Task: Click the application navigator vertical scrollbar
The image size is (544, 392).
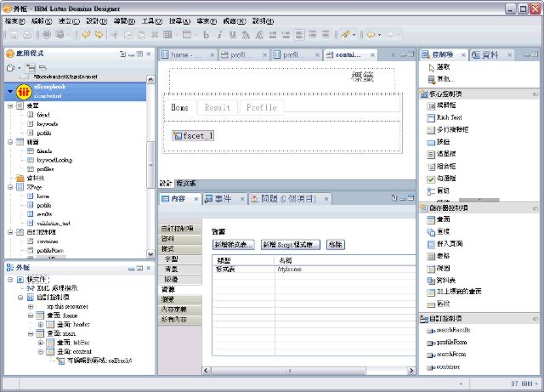Action: [152, 170]
